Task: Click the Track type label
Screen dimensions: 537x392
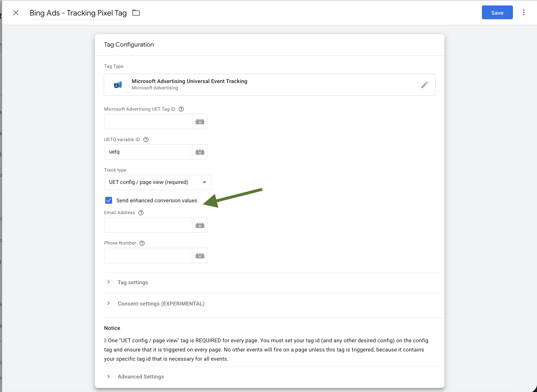Action: click(x=115, y=170)
